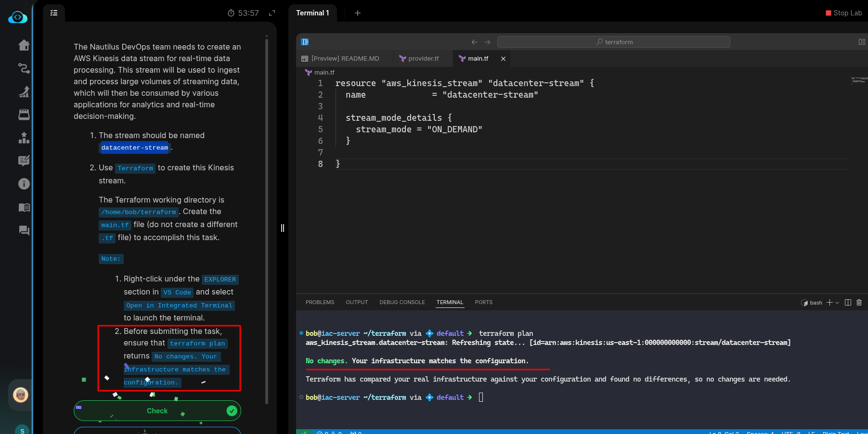Switch to the provider.tf tab

[423, 59]
